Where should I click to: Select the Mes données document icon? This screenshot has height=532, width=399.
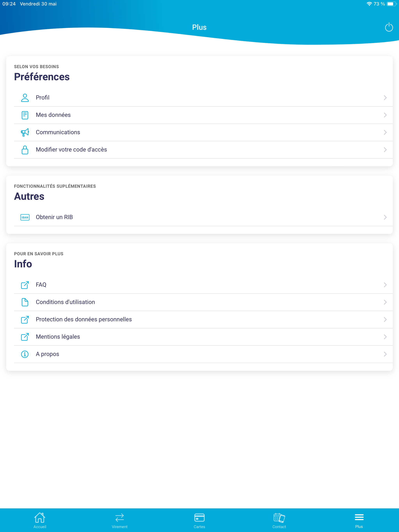pos(25,115)
